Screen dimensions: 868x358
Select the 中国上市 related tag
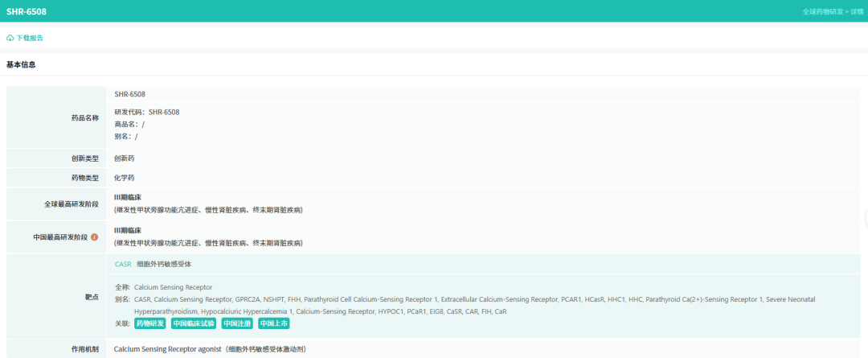click(273, 323)
